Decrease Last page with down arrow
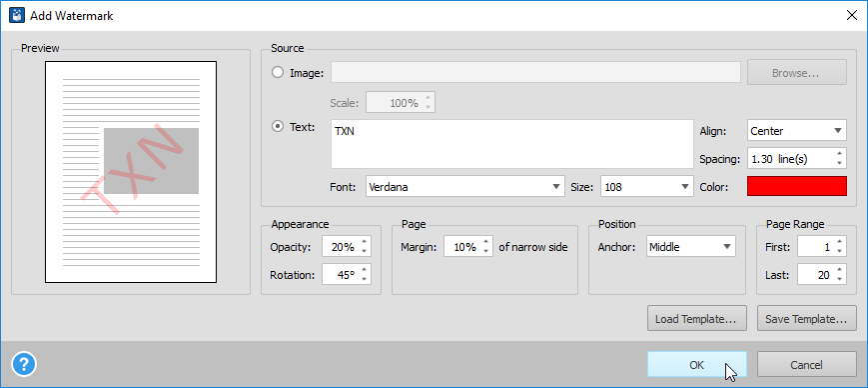This screenshot has height=388, width=868. [840, 279]
